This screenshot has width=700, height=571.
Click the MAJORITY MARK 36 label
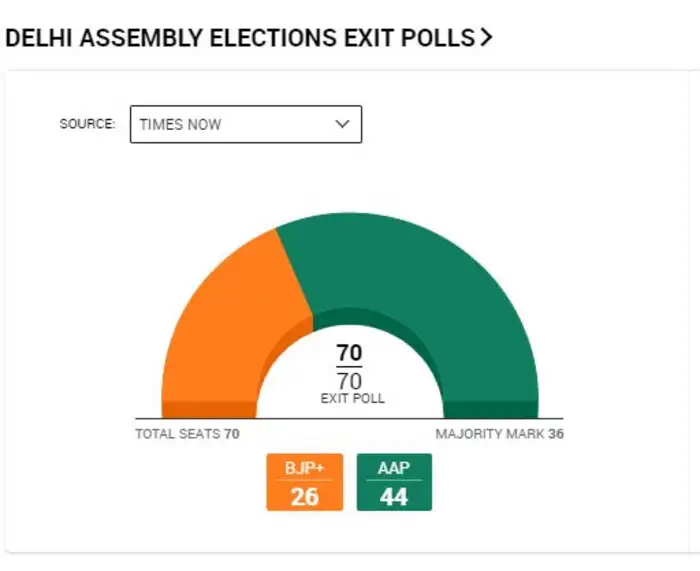(x=499, y=435)
